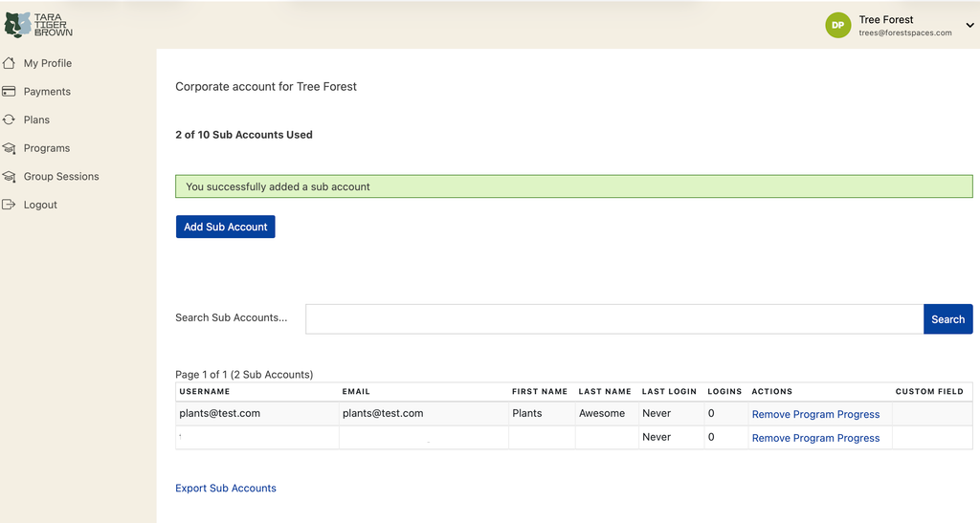Click the Email column header
This screenshot has width=980, height=523.
tap(356, 391)
